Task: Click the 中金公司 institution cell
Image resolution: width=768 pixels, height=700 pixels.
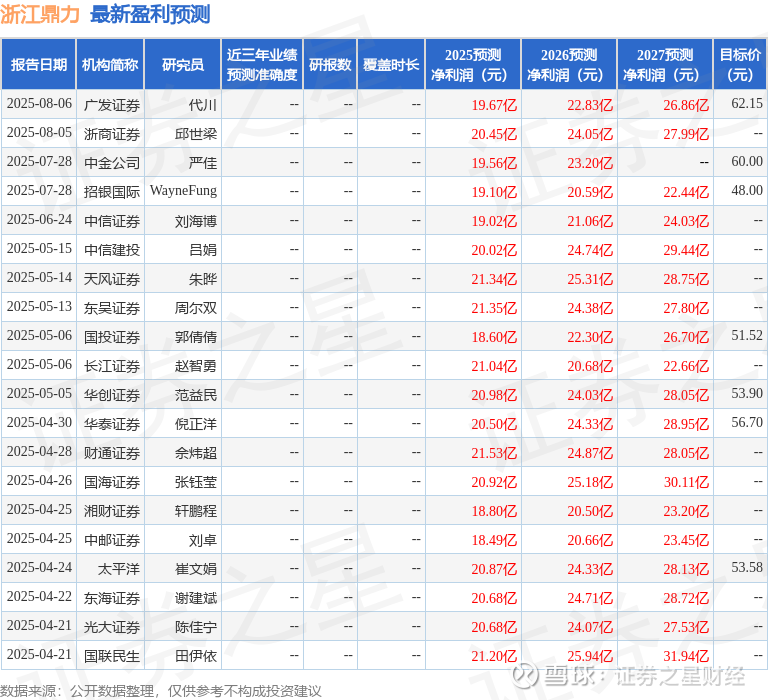Action: (112, 163)
